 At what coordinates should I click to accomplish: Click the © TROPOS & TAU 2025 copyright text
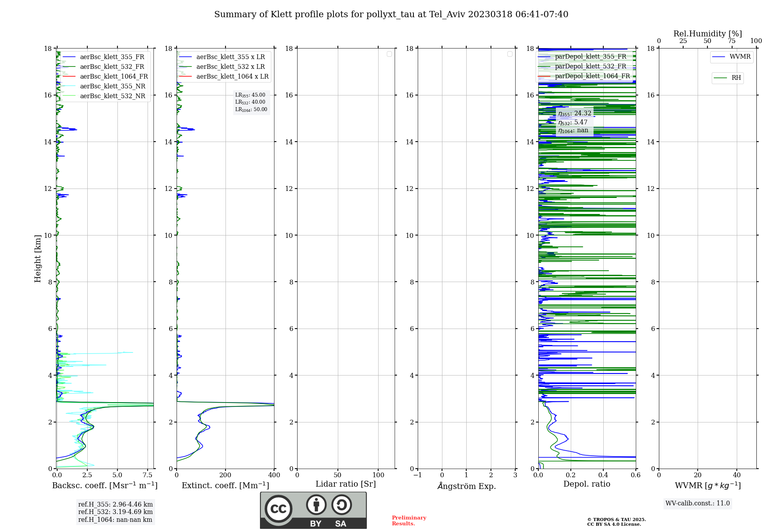point(617,519)
